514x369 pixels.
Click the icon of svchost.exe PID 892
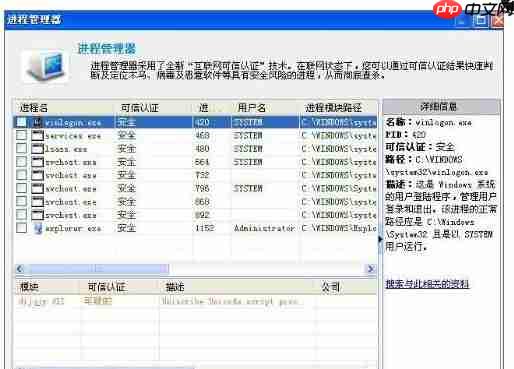(x=37, y=215)
